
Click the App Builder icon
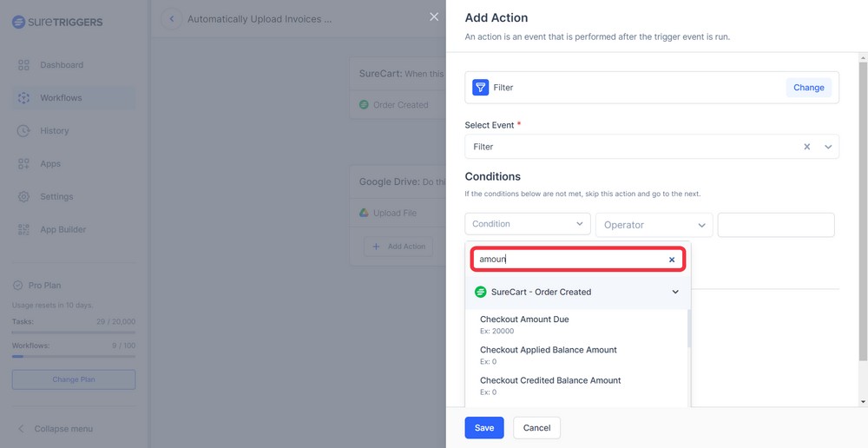[x=23, y=230]
